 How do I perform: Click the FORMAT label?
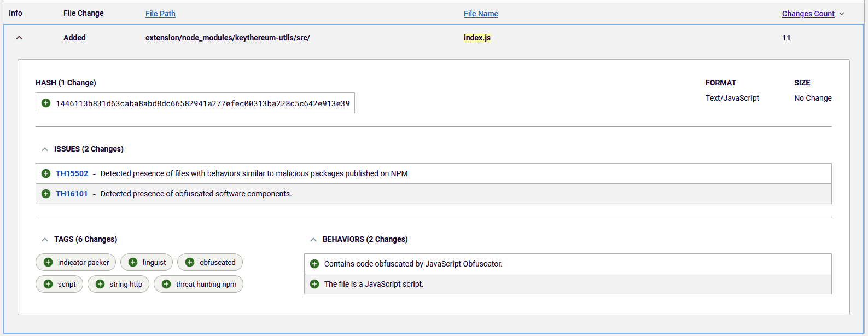pyautogui.click(x=720, y=83)
